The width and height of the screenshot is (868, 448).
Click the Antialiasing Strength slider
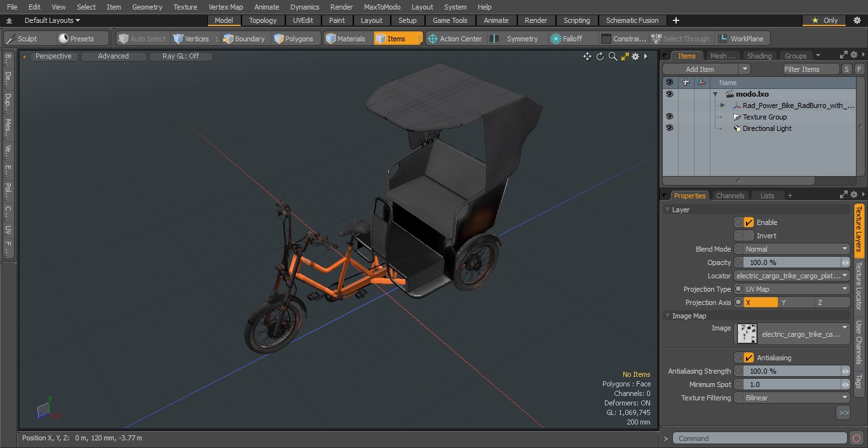[x=792, y=371]
